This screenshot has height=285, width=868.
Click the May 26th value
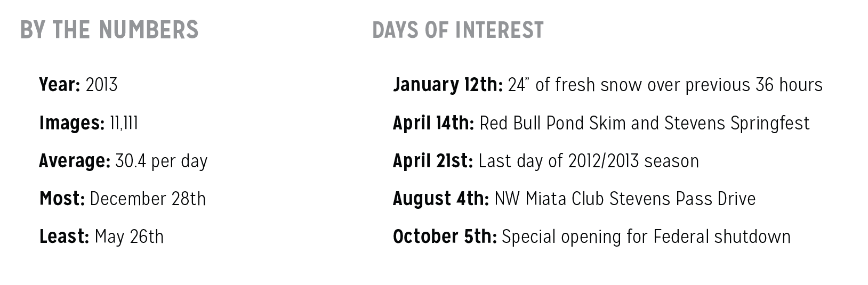pos(129,237)
